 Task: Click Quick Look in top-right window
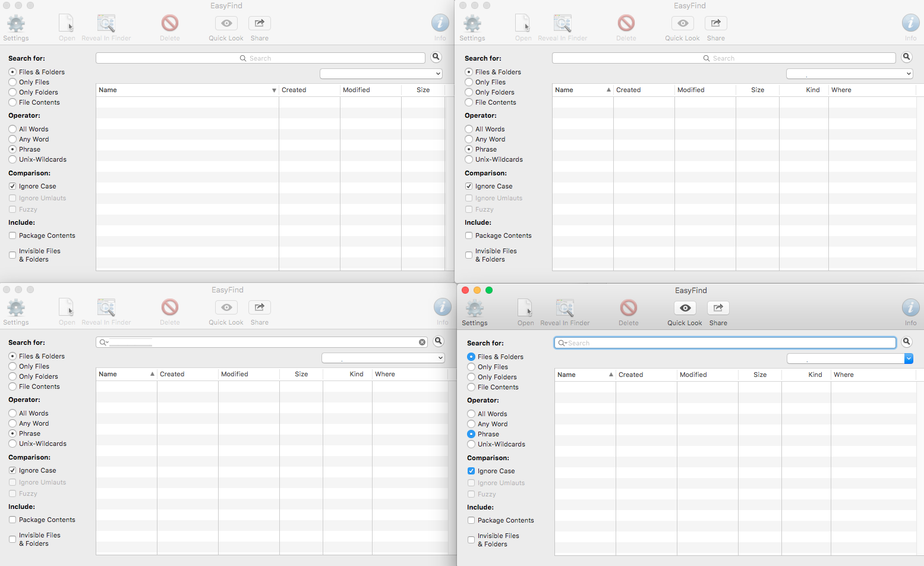tap(682, 24)
